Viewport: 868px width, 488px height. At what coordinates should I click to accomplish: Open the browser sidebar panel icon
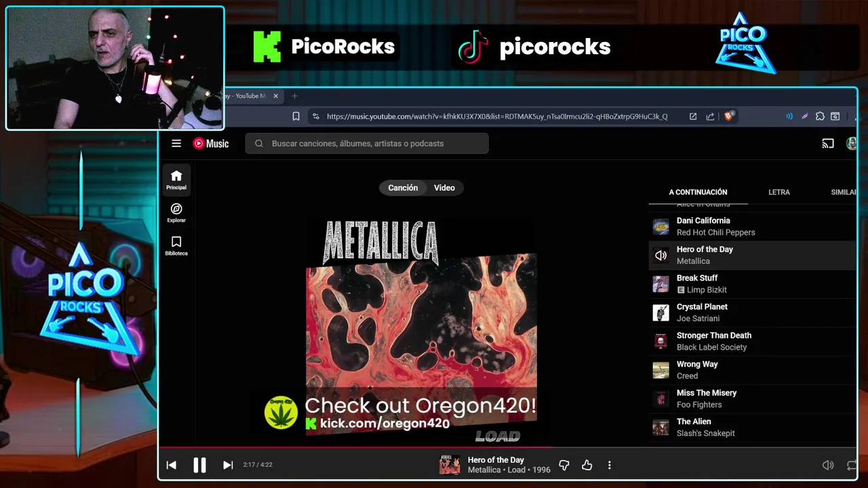[x=835, y=117]
